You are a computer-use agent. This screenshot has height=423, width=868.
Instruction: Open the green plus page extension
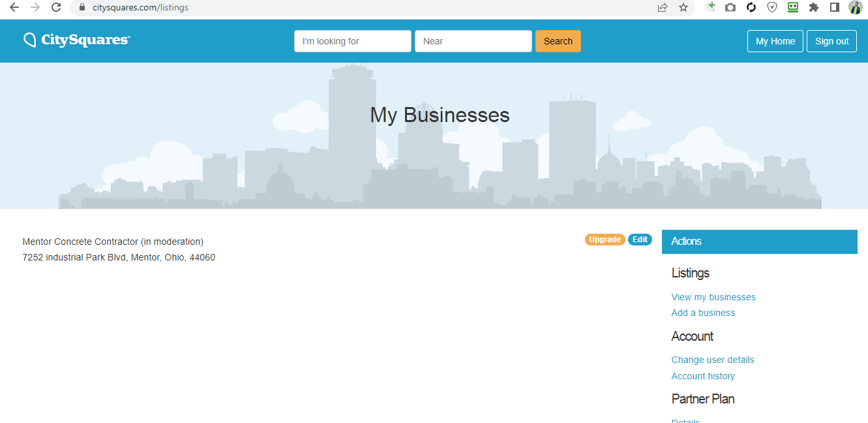[x=710, y=7]
